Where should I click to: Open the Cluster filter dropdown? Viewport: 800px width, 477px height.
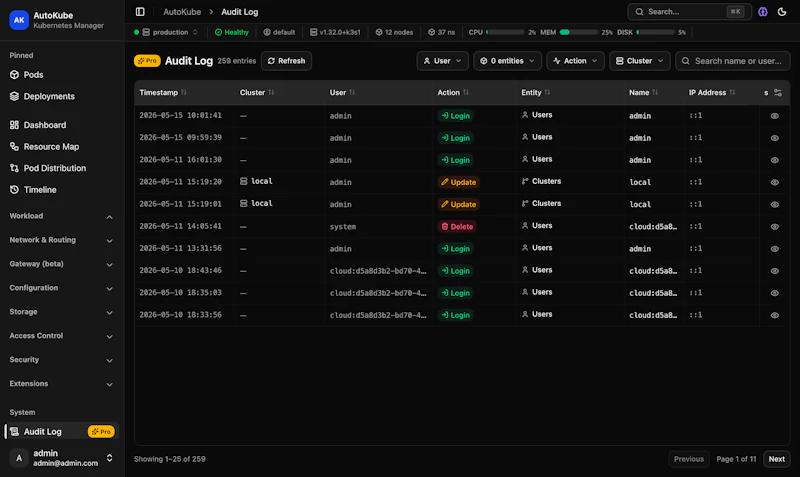coord(639,61)
